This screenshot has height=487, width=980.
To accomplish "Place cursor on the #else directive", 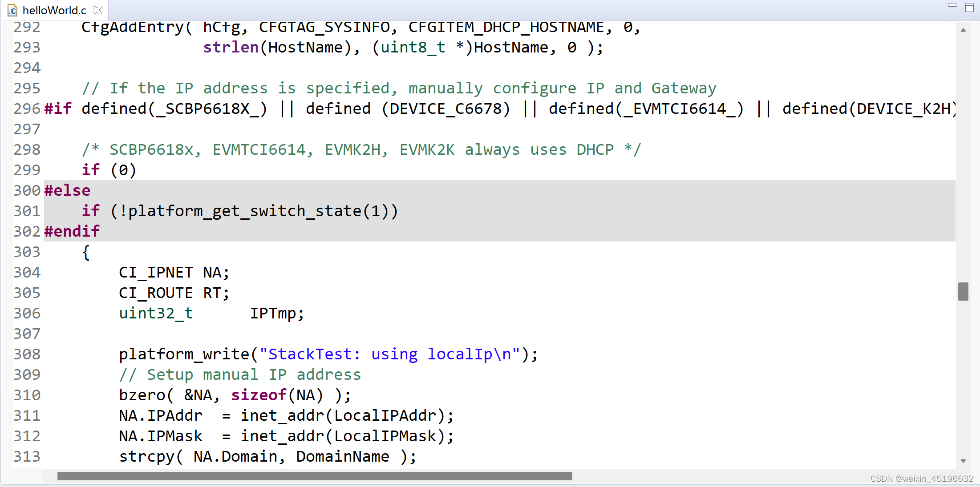I will coord(67,191).
